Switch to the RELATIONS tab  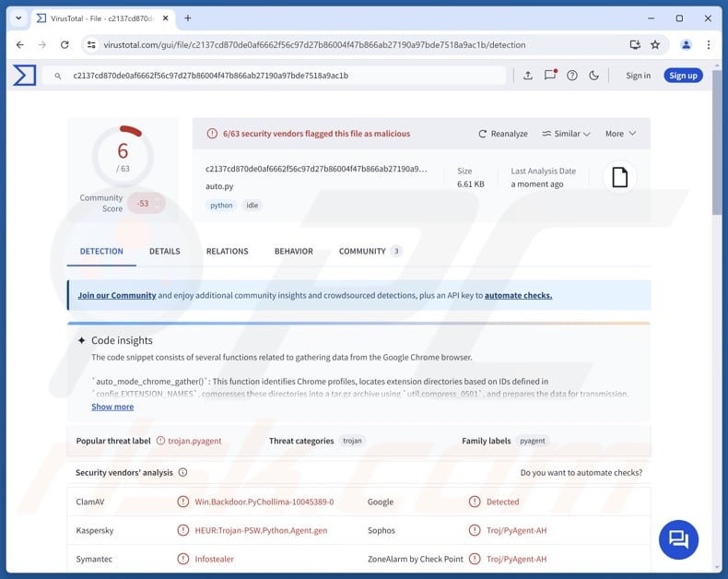[x=227, y=252]
